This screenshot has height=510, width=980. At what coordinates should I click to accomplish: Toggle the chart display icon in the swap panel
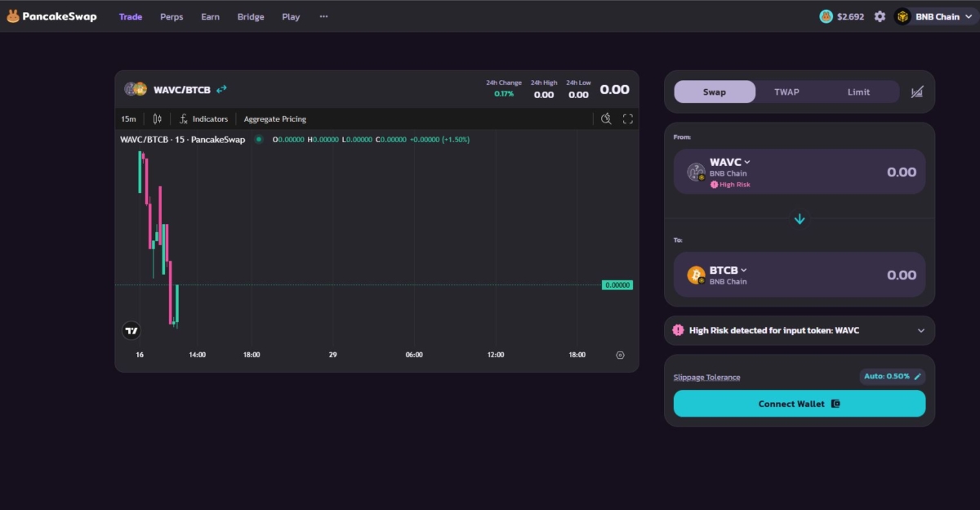(916, 92)
